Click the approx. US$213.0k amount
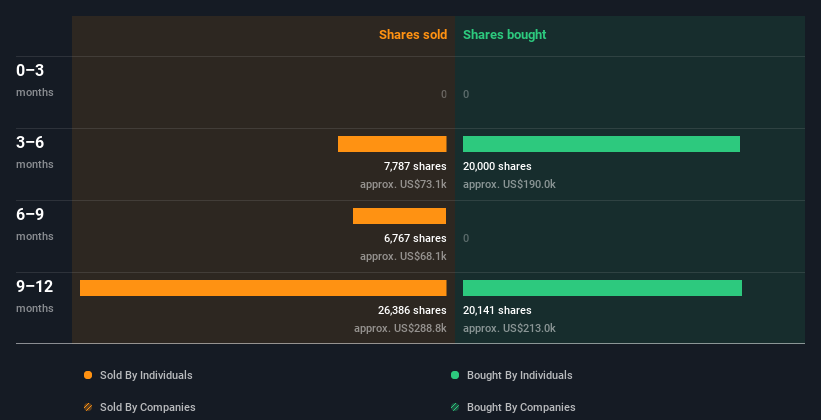This screenshot has height=420, width=821. [x=509, y=328]
